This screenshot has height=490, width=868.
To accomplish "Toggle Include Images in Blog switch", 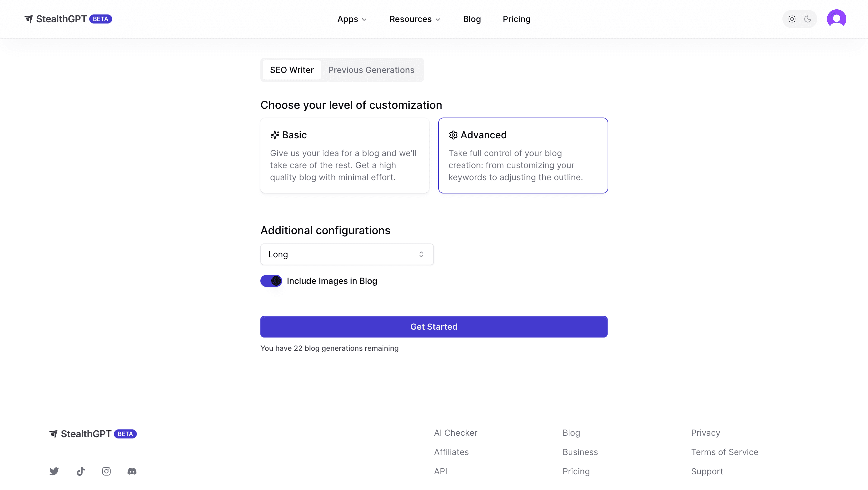I will coord(271,281).
